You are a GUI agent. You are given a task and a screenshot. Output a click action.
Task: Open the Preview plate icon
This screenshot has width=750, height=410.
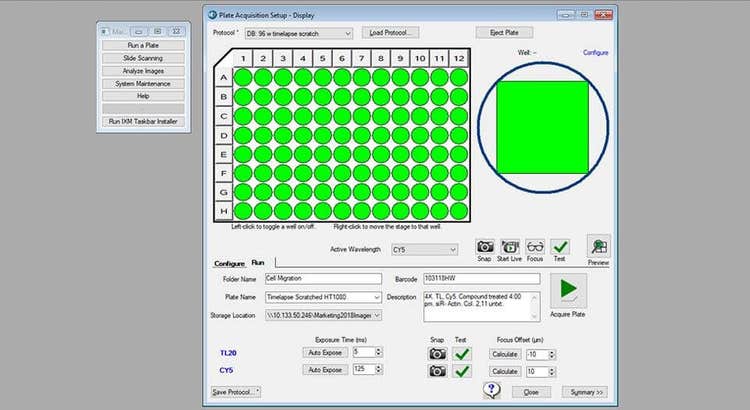(x=598, y=246)
